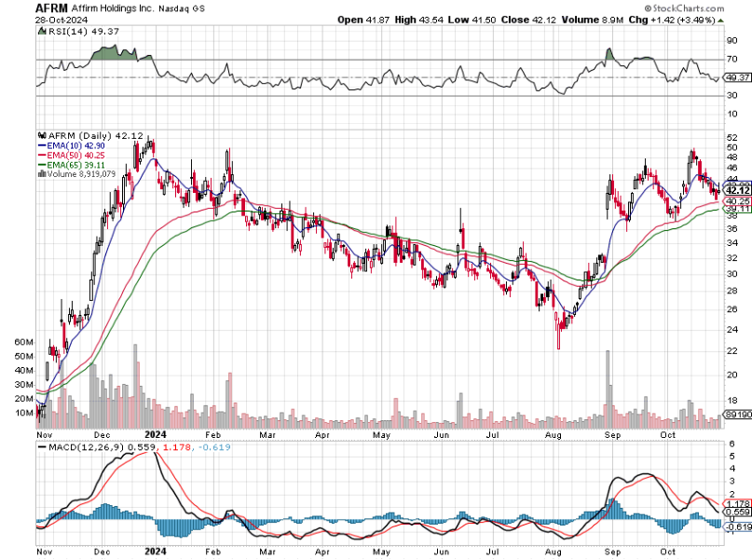This screenshot has height=560, width=752.
Task: Click the 40.25 EMA tag on price axis
Action: point(738,201)
